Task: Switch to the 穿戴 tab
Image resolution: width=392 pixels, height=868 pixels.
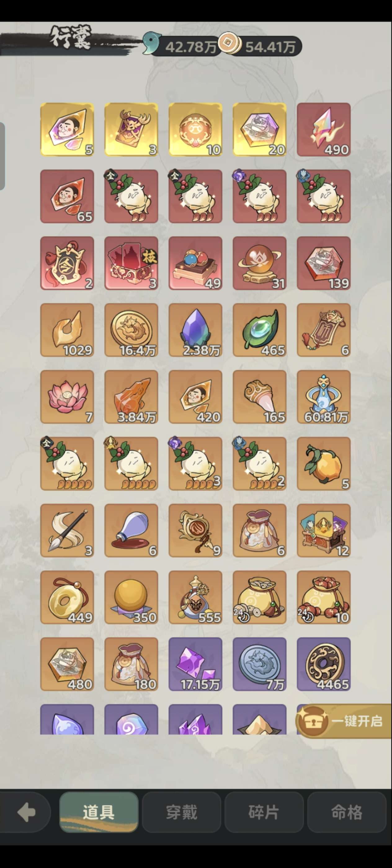Action: (x=181, y=812)
